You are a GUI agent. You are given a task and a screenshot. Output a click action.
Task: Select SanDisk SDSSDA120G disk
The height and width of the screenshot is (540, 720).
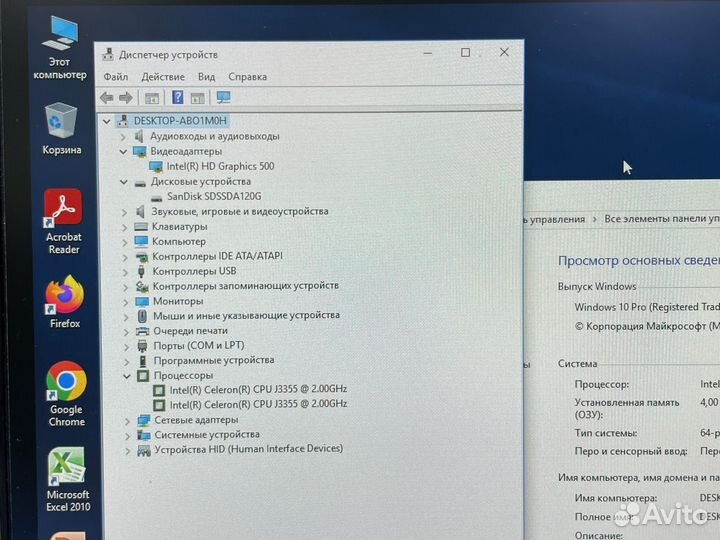214,197
